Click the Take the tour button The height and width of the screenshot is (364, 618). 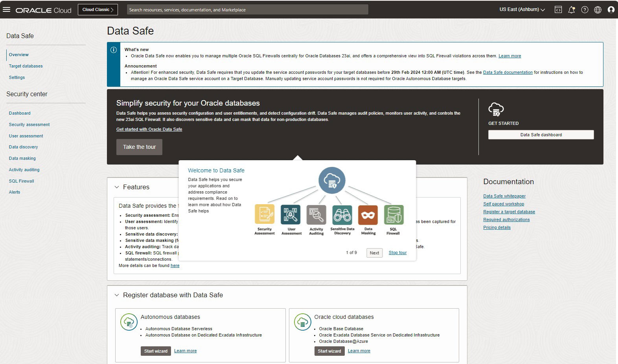(x=139, y=147)
